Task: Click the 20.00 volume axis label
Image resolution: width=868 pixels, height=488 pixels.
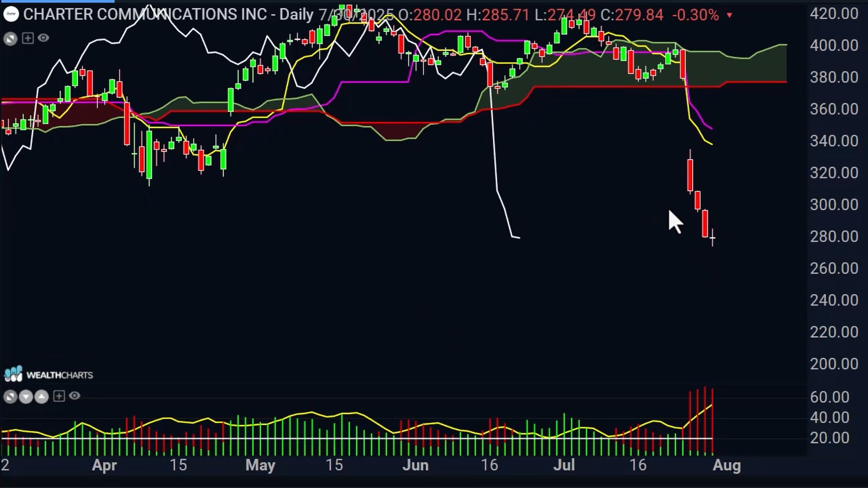Action: [x=830, y=437]
